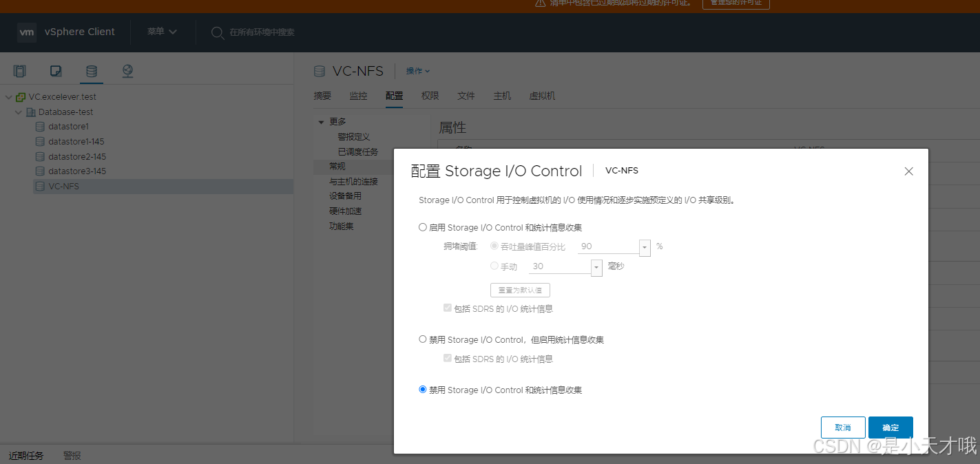Select 硬件加速 in config menu
Screen dimensions: 980x464
click(345, 211)
